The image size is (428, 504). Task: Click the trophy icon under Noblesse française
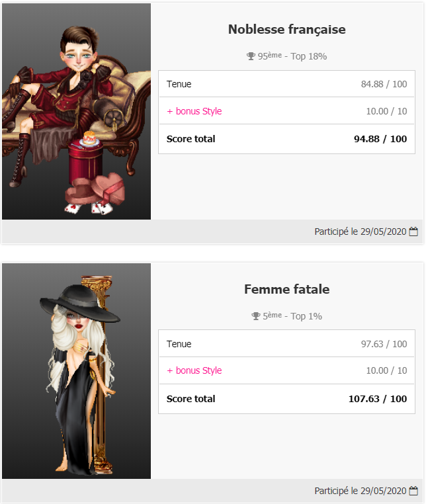(251, 56)
